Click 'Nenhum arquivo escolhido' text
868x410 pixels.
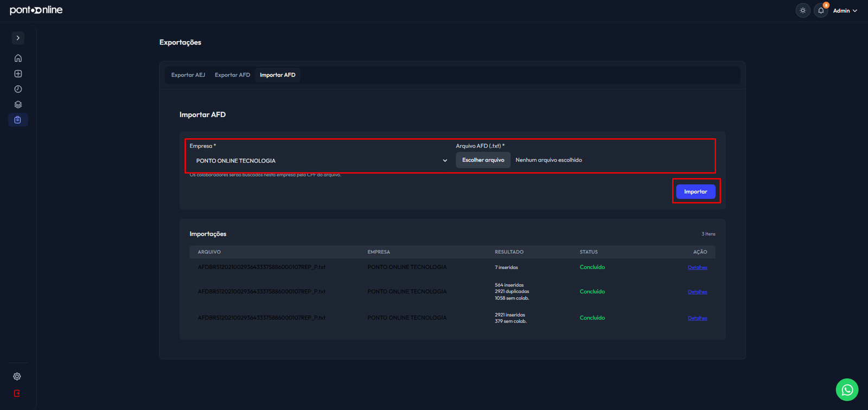point(548,160)
